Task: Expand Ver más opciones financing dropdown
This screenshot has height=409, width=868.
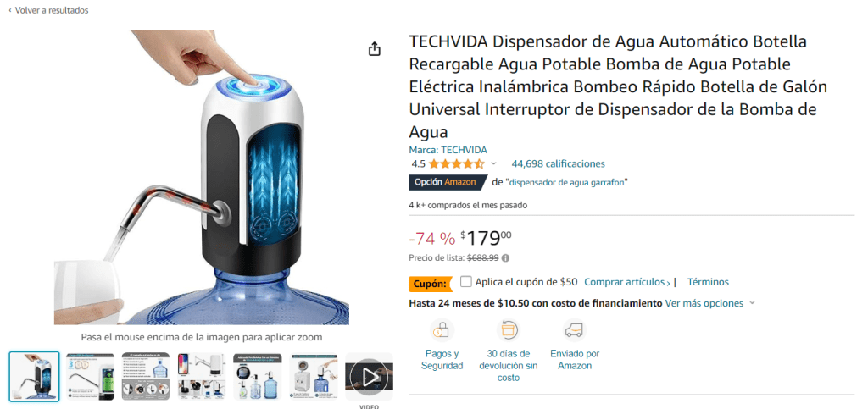Action: pyautogui.click(x=709, y=303)
